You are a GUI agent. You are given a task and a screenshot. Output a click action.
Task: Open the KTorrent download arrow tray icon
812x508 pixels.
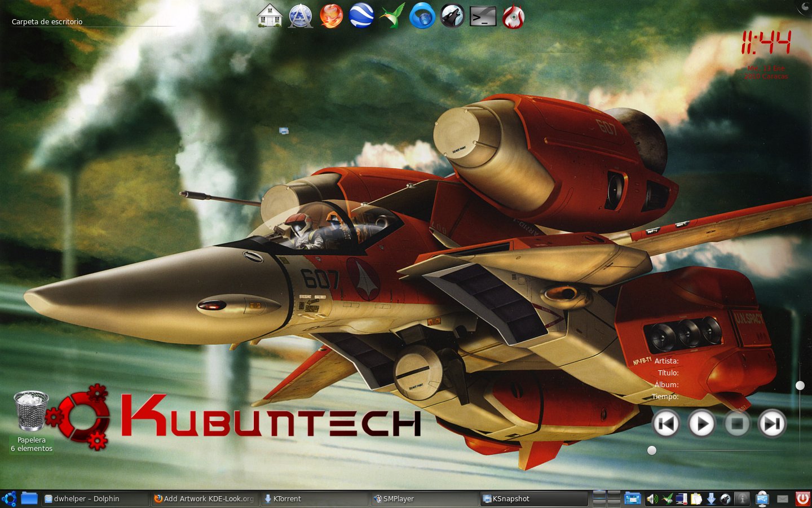tap(711, 499)
